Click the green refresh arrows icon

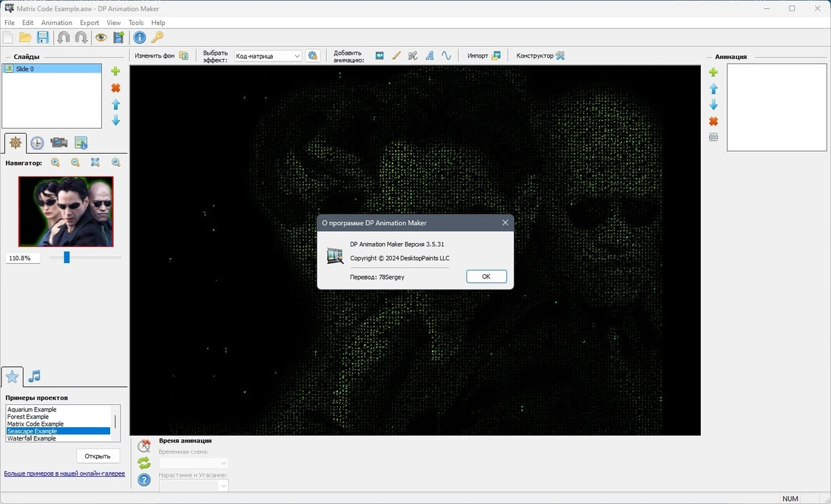(144, 463)
